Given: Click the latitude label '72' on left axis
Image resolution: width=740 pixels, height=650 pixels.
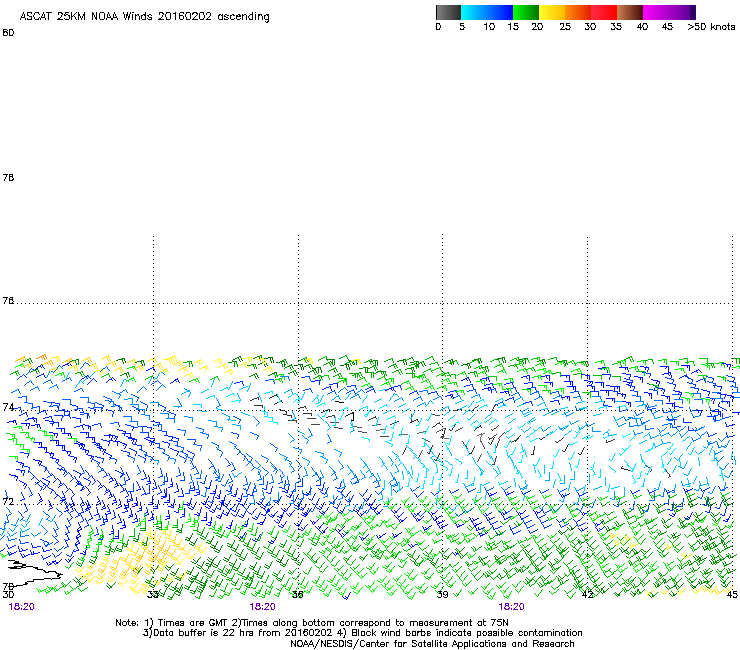Looking at the screenshot, I should tap(8, 501).
